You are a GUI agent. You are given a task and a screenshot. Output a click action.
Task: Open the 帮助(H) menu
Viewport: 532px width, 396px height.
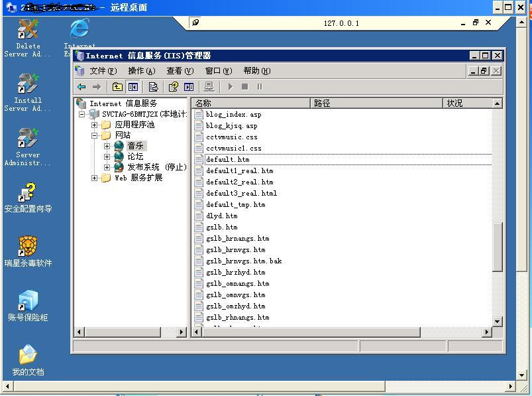pyautogui.click(x=257, y=70)
